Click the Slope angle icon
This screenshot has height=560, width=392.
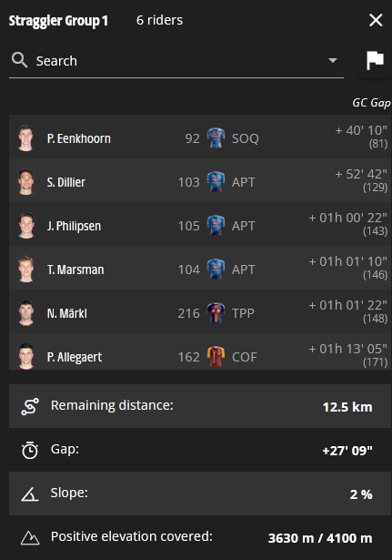(x=30, y=494)
